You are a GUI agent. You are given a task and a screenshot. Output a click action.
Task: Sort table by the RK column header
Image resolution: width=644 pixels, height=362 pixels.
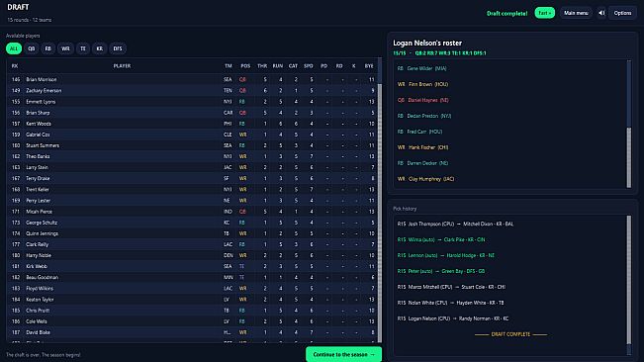pyautogui.click(x=15, y=66)
